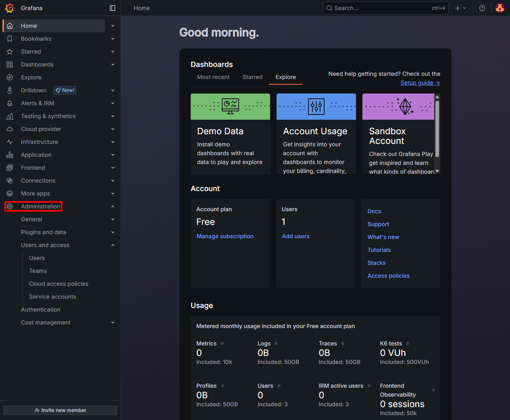510x420 pixels.
Task: Click the Grafana logo icon
Action: (x=9, y=8)
